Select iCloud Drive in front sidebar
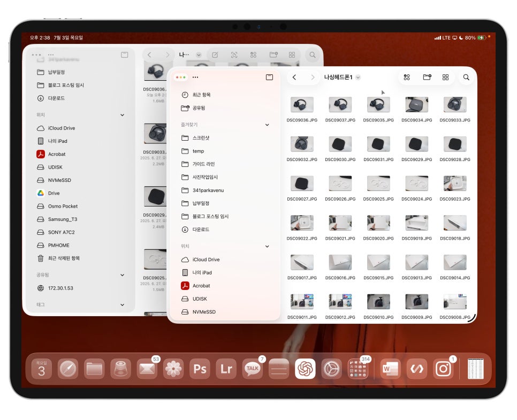The image size is (517, 420). 224,259
